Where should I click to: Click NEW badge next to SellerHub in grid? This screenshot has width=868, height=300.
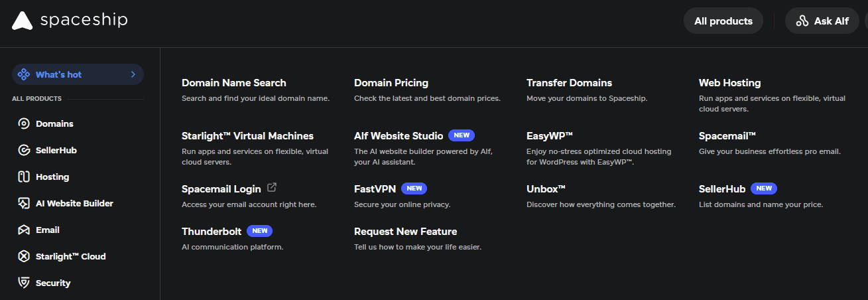(764, 188)
